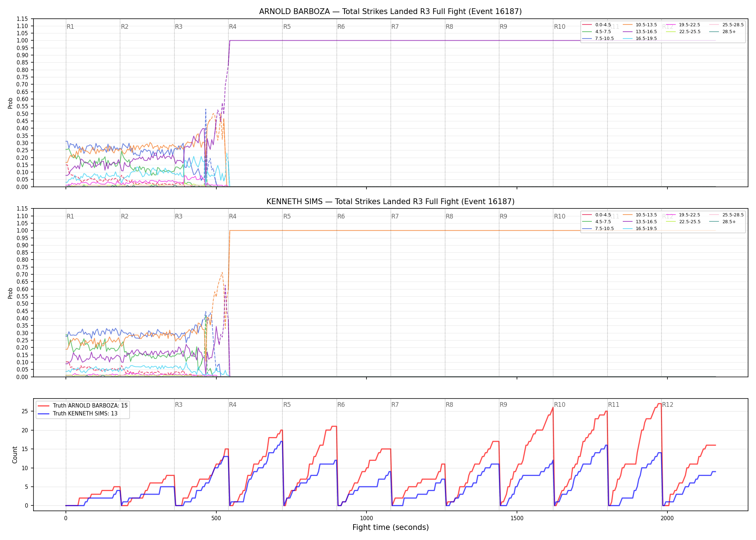Select 16.5-19.5 legend entry in Barboza chart
This screenshot has height=540, width=756.
coord(640,39)
